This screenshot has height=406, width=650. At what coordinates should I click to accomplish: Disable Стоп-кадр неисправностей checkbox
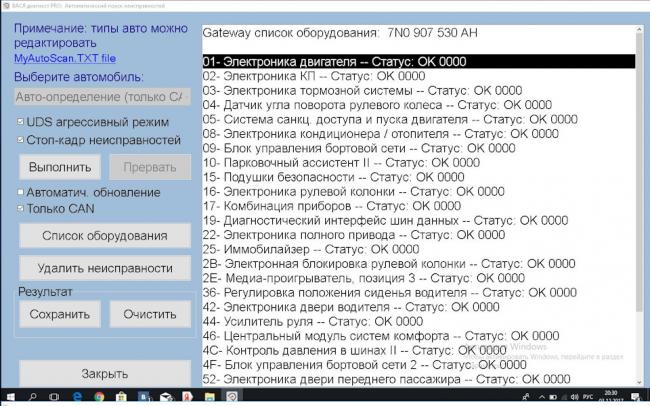(x=20, y=140)
